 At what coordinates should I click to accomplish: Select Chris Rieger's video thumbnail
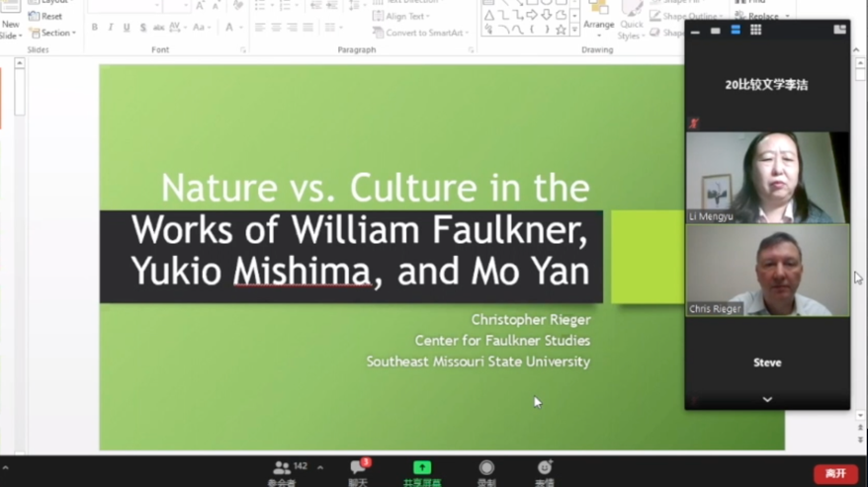point(767,270)
